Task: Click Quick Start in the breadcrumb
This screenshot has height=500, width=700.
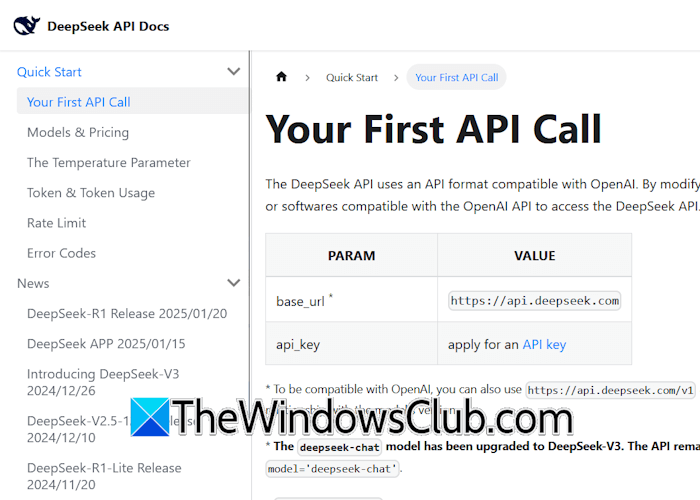Action: point(352,77)
